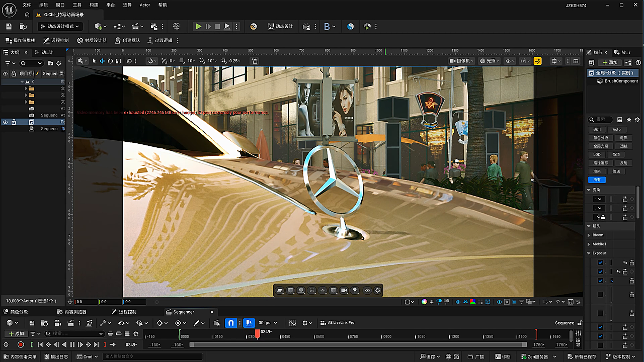Screen dimensions: 644x362
Task: Toggle the third checkbox under Exposure
Action: (600, 281)
